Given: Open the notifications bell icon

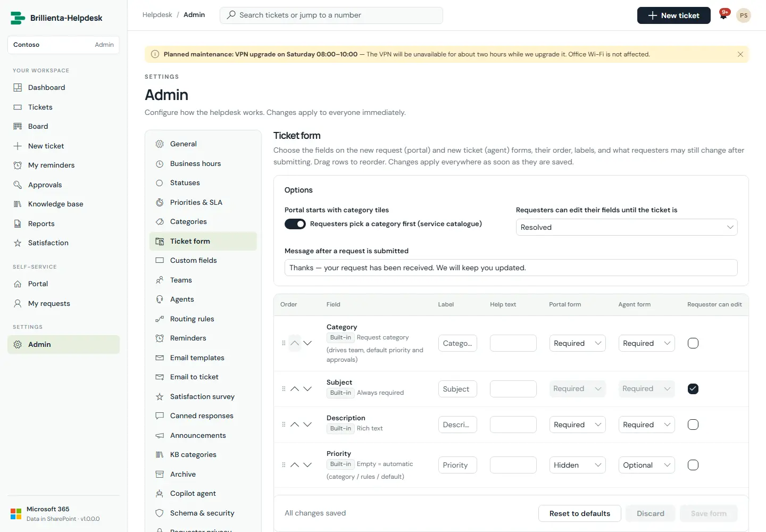Looking at the screenshot, I should click(723, 15).
